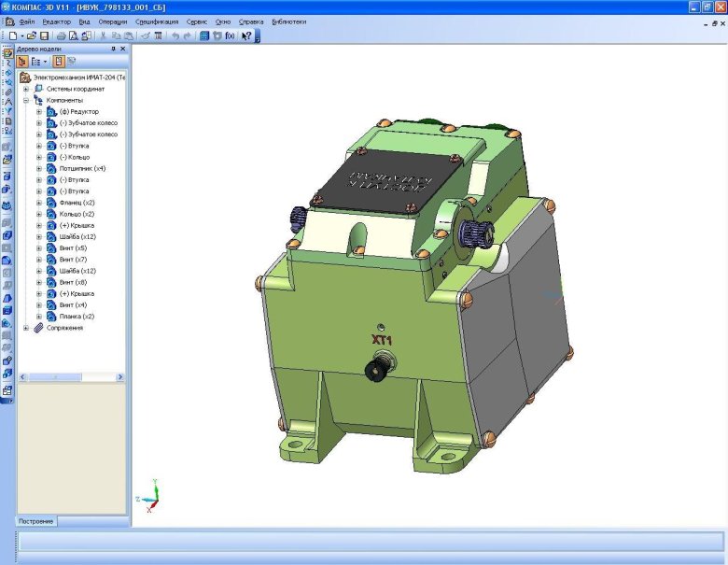
Task: Open the variables f(x) icon
Action: pos(230,35)
